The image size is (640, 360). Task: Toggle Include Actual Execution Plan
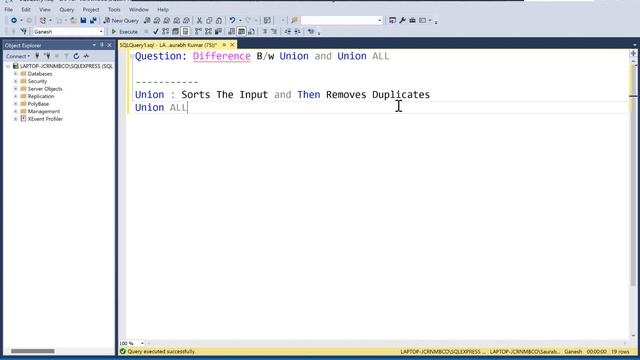tap(198, 31)
